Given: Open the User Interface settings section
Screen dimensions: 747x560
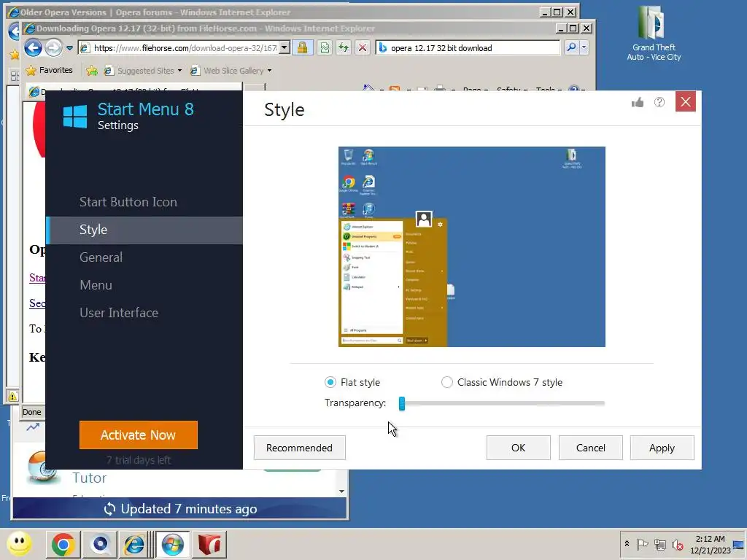Looking at the screenshot, I should click(119, 313).
